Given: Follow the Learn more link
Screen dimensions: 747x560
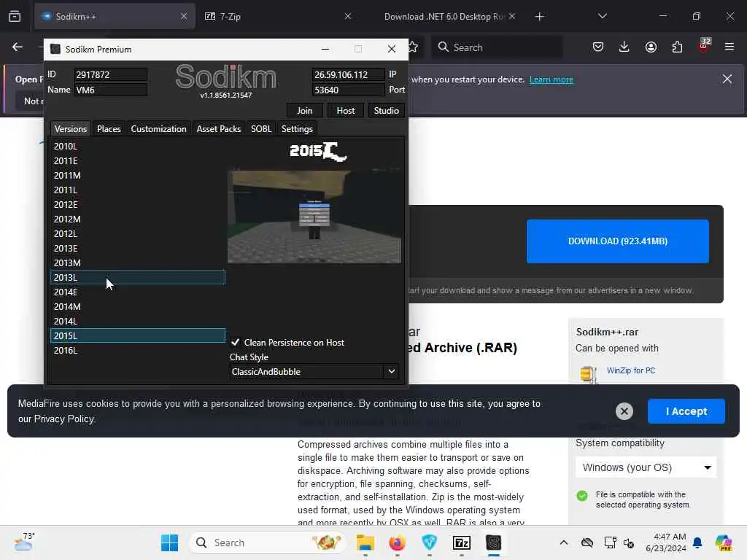Looking at the screenshot, I should click(551, 79).
